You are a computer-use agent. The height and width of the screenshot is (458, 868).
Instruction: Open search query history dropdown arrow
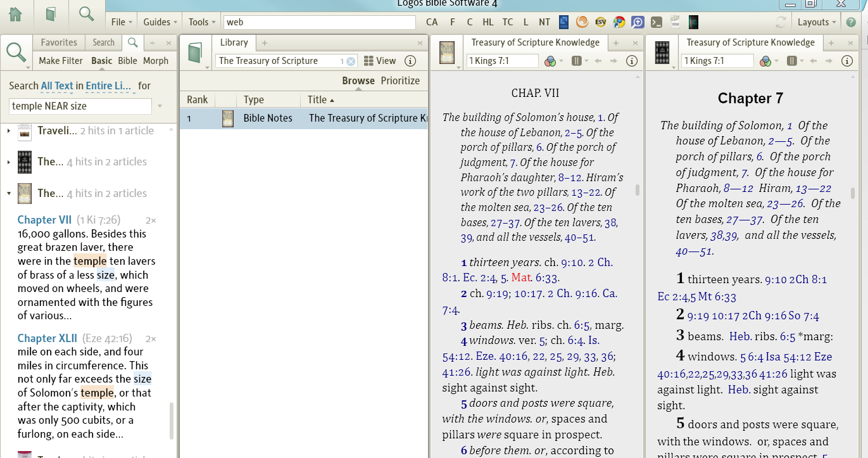[160, 106]
